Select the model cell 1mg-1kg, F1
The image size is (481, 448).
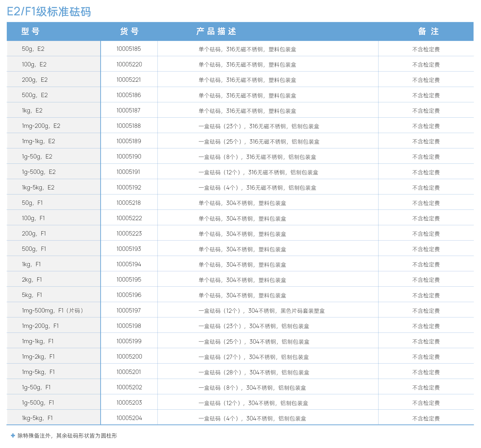(x=38, y=341)
